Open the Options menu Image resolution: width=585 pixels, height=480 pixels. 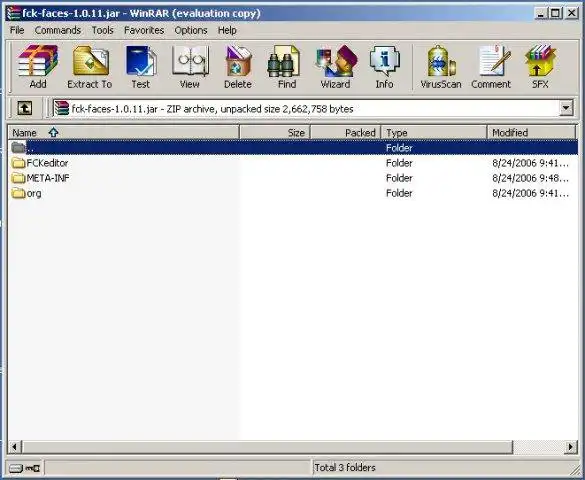click(x=191, y=30)
